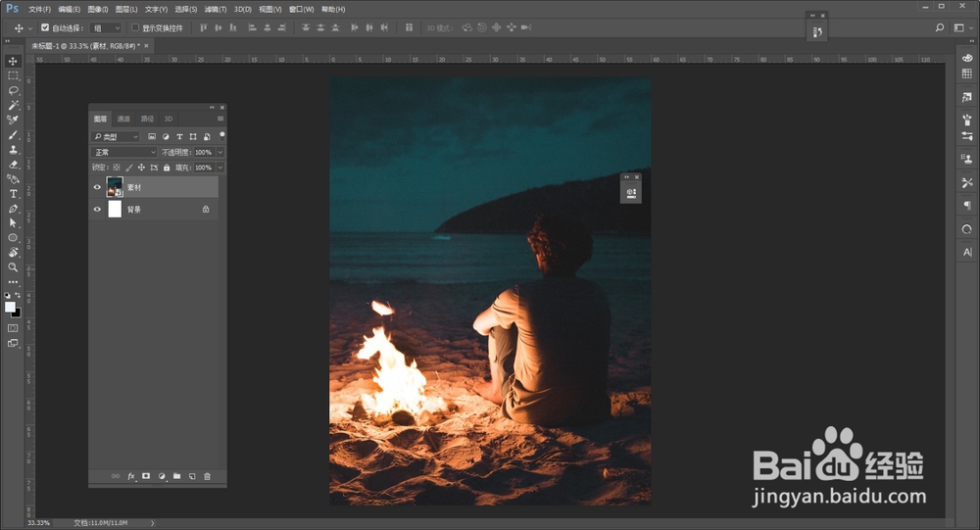Click the Change Screen Mode icon
Image resolution: width=980 pixels, height=530 pixels.
pos(13,343)
